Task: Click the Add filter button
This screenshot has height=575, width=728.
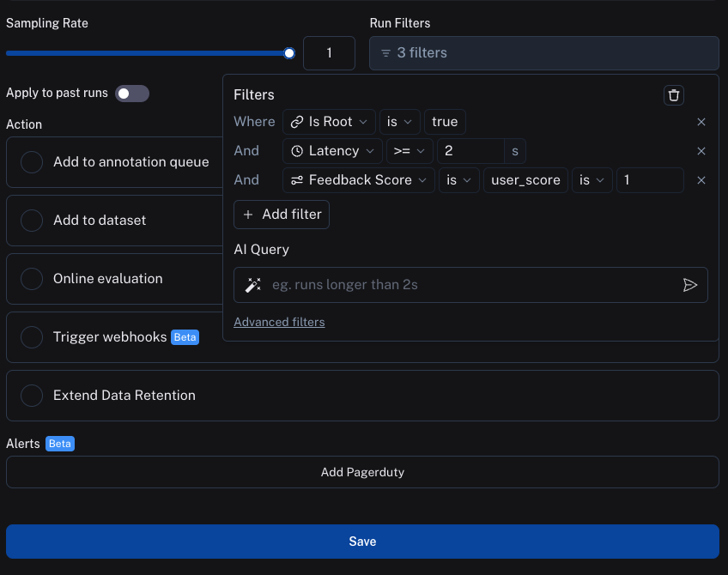Action: click(x=282, y=215)
